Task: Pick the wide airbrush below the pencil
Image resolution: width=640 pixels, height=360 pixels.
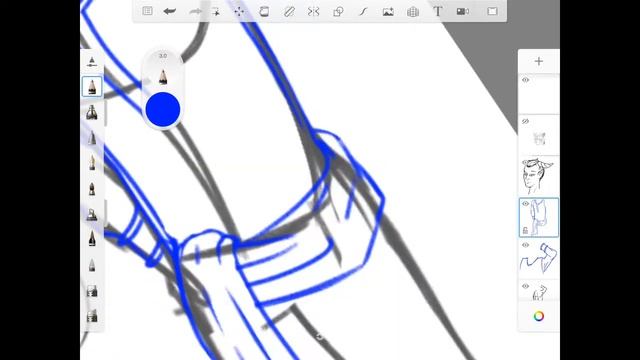Action: [92, 112]
